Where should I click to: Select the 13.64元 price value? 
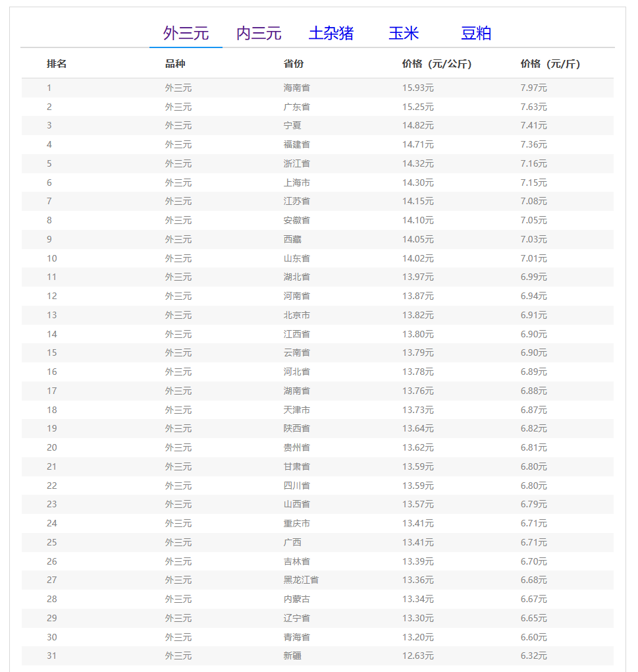418,428
